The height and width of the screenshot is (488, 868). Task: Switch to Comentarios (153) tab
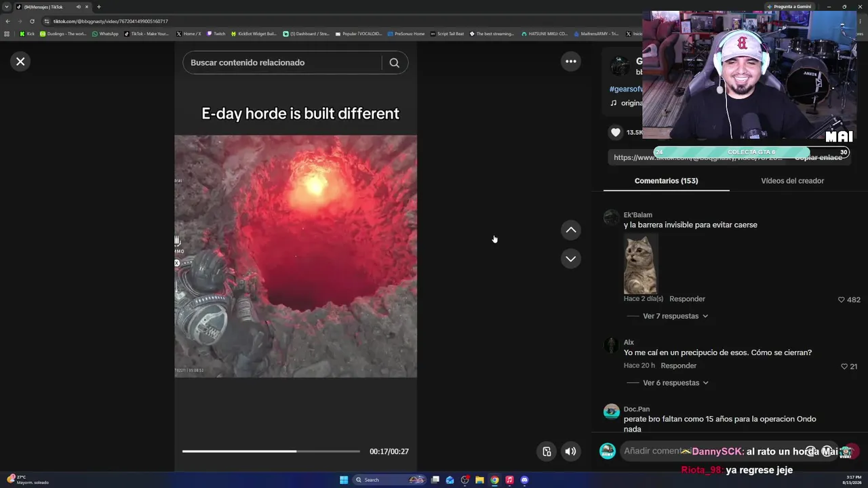pos(666,181)
